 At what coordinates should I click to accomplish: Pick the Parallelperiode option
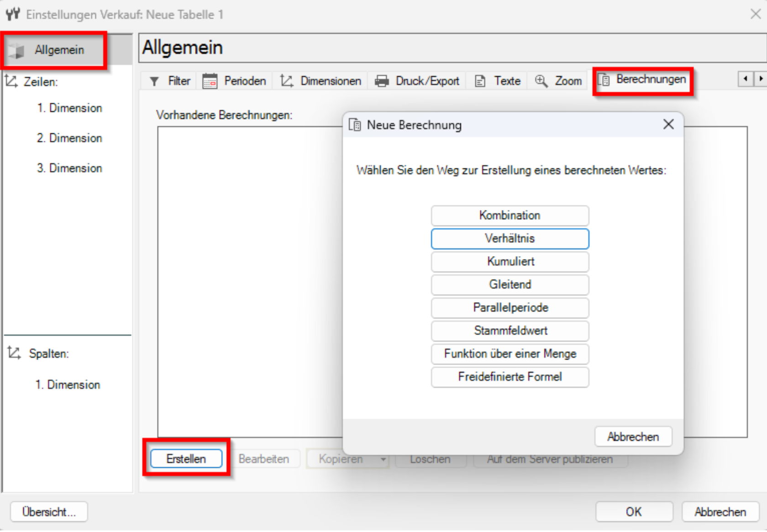(x=510, y=308)
